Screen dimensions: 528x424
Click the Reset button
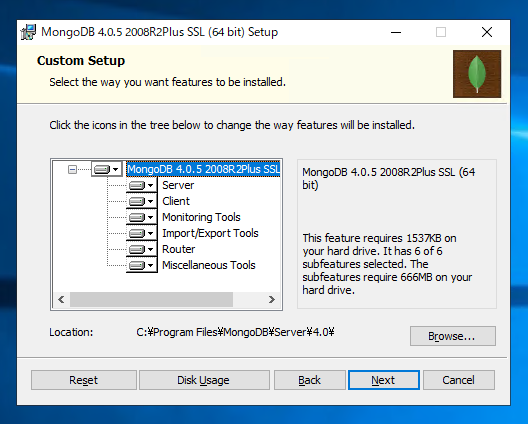point(84,380)
